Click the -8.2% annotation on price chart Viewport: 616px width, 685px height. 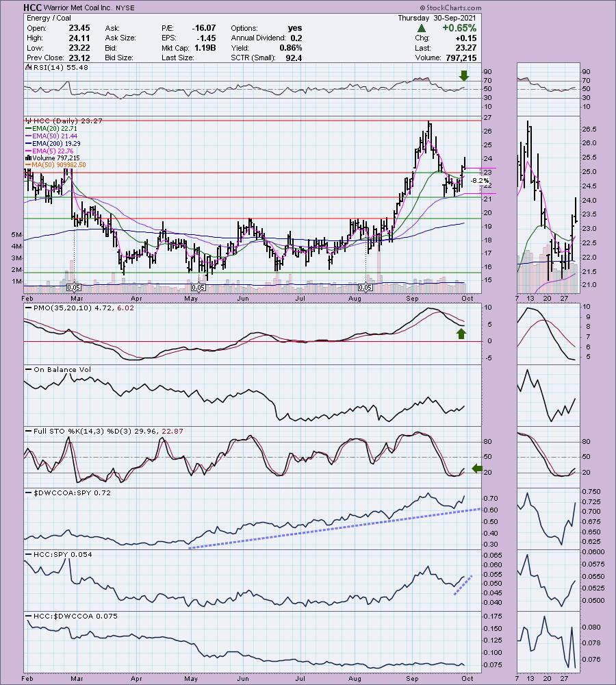[x=480, y=180]
